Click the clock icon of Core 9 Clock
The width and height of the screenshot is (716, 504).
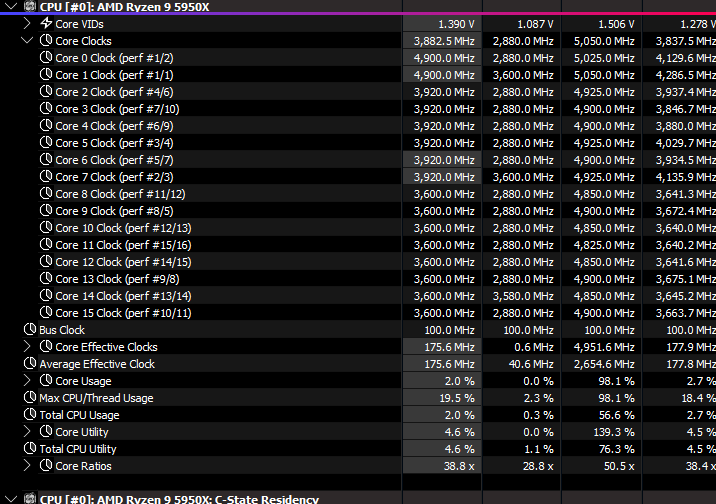(46, 210)
